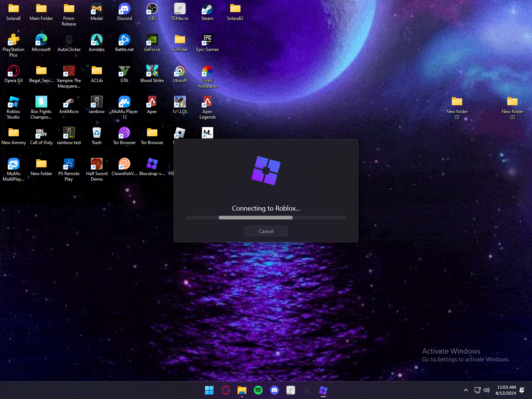Open the taskbar clock and date
The width and height of the screenshot is (532, 399).
[x=506, y=390]
